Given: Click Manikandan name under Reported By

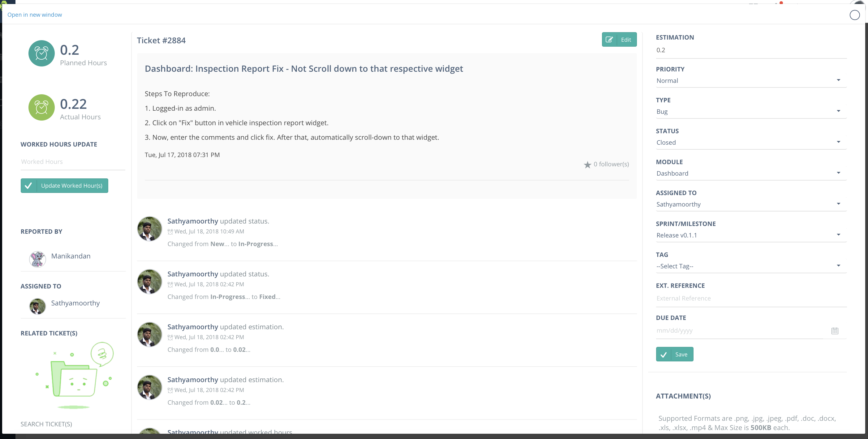Looking at the screenshot, I should (71, 256).
